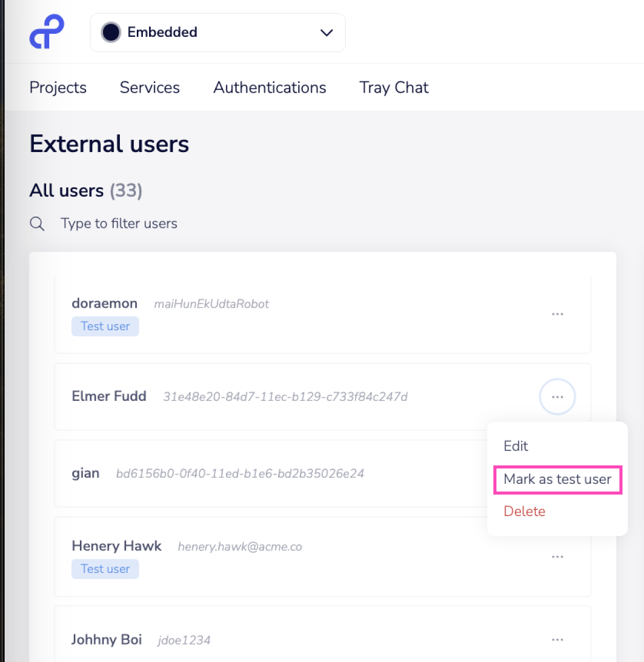Click the Test user badge under doraemon
Image resolution: width=644 pixels, height=662 pixels.
coord(105,326)
